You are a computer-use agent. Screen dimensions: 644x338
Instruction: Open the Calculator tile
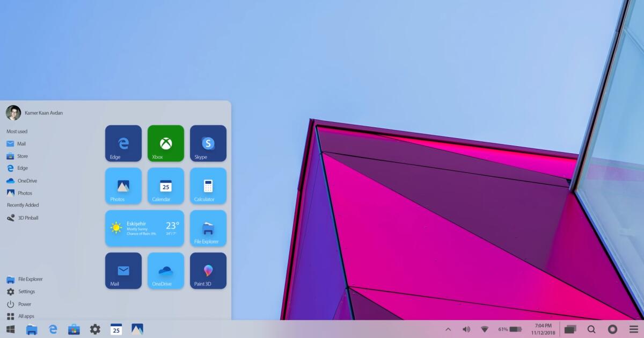[208, 186]
